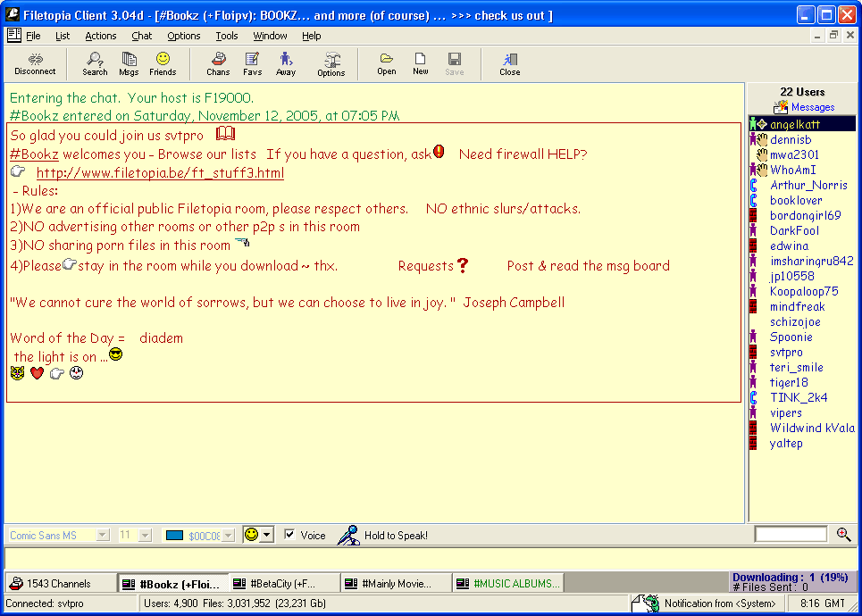The width and height of the screenshot is (862, 616).
Task: Open the Chans channel list
Action: pyautogui.click(x=218, y=63)
